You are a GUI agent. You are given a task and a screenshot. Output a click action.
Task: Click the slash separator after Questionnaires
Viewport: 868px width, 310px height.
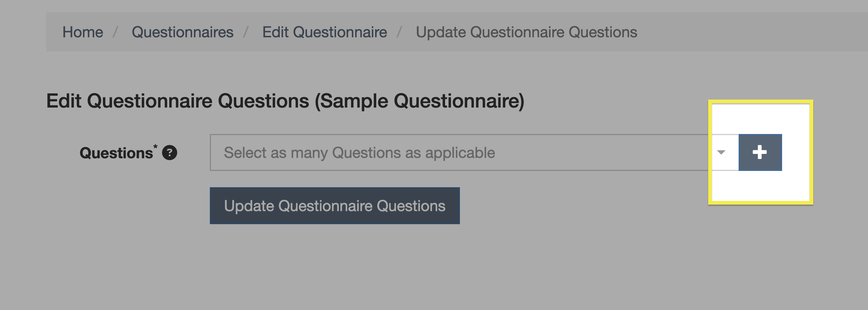click(x=246, y=32)
